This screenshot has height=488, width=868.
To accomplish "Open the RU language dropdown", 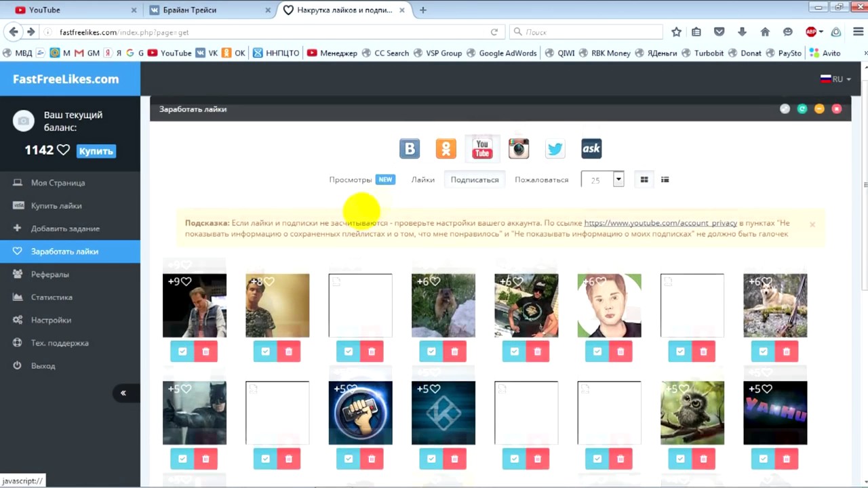I will click(836, 79).
